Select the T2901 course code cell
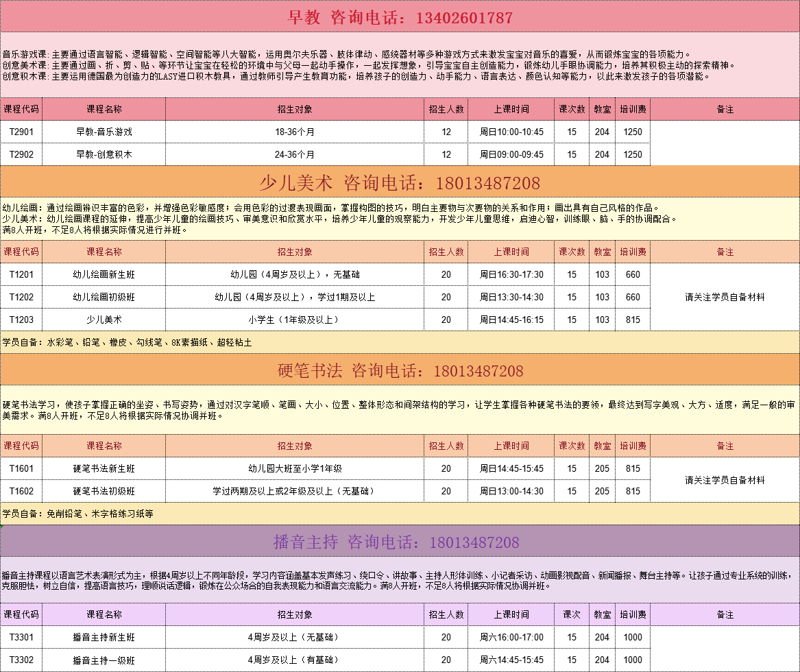The width and height of the screenshot is (800, 672). coord(21,132)
